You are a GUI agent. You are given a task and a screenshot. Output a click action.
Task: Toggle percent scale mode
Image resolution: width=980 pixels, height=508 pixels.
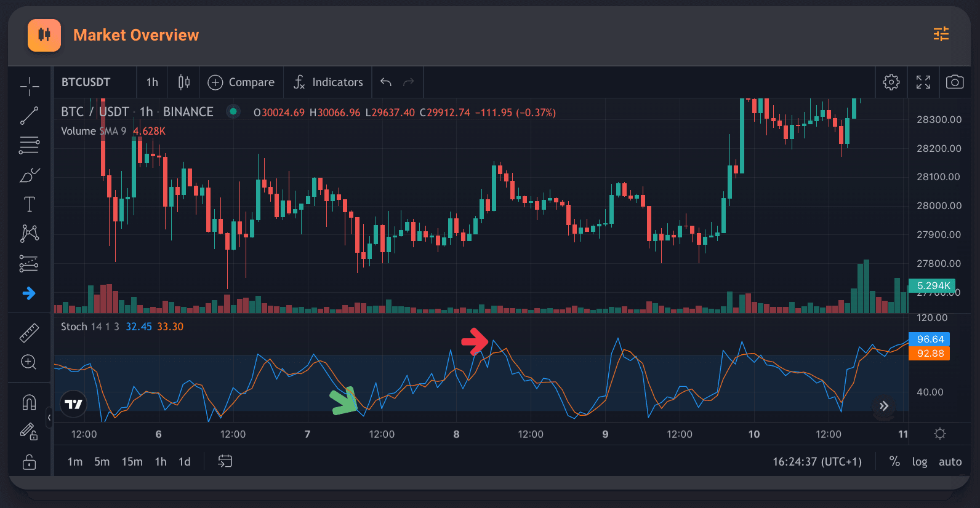(894, 461)
